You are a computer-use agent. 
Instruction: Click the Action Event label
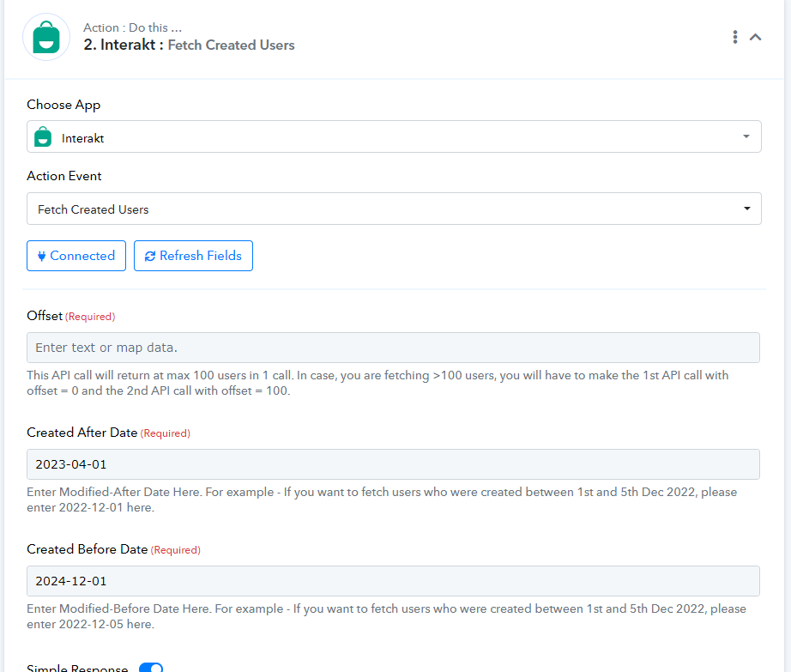(64, 176)
